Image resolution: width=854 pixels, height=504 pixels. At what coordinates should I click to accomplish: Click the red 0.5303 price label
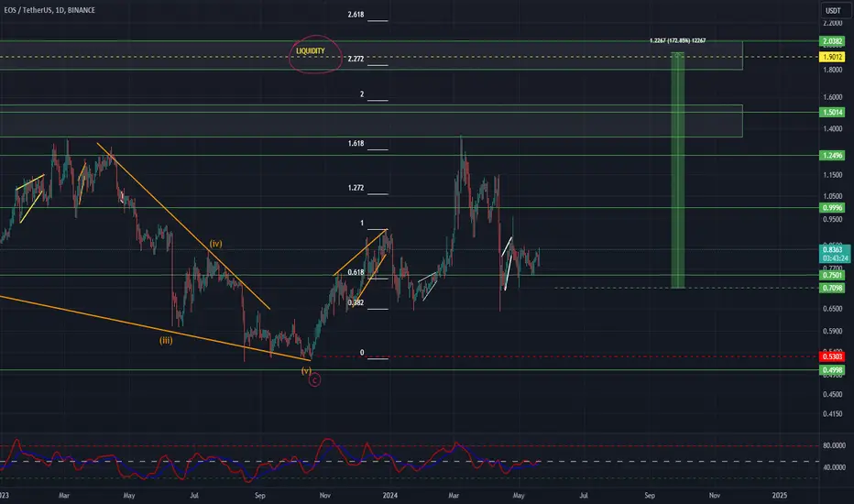pyautogui.click(x=832, y=356)
